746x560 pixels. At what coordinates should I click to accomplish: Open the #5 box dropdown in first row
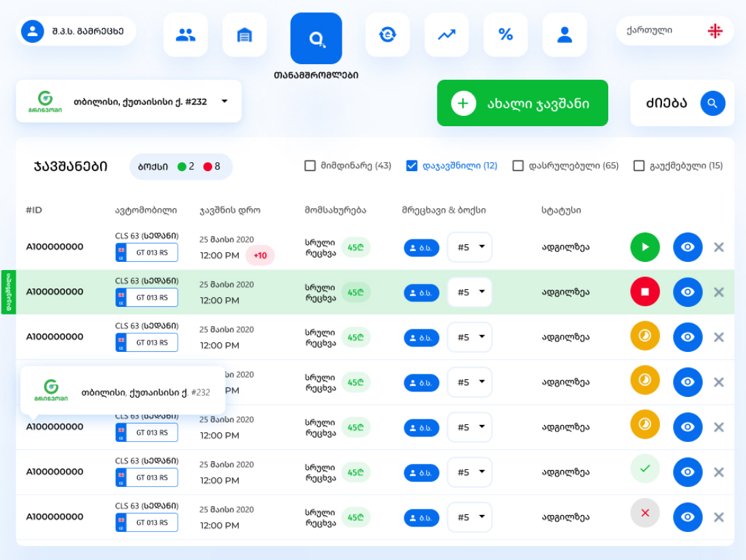point(470,247)
